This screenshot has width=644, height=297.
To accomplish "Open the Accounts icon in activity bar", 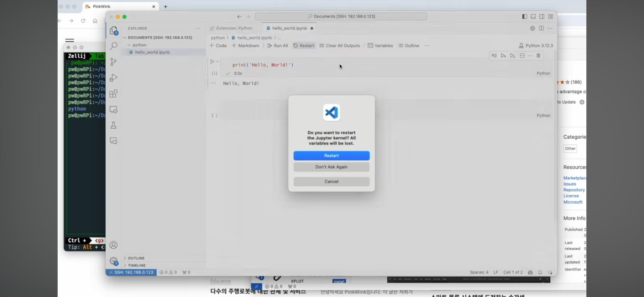I will [x=113, y=245].
